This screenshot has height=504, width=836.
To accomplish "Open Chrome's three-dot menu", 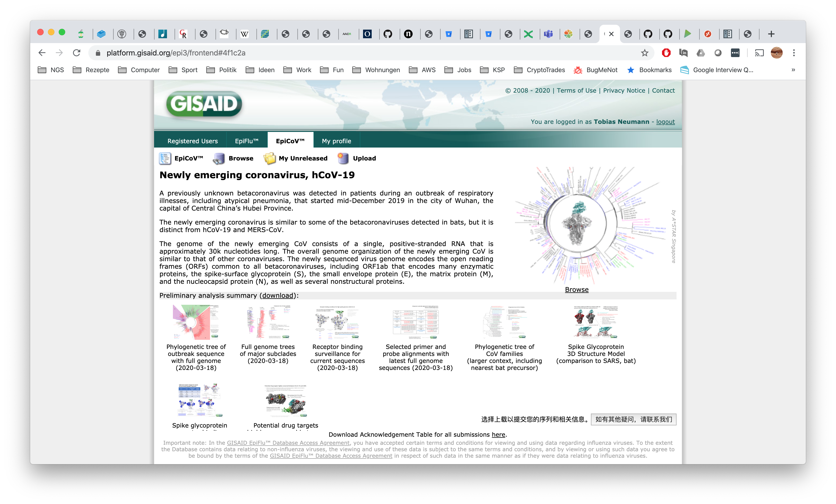I will [794, 53].
